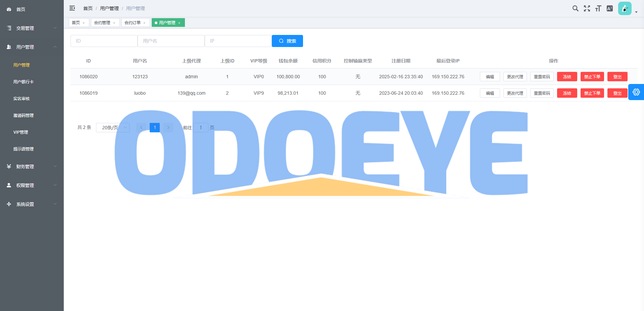The width and height of the screenshot is (644, 311).
Task: Click 冻结 for user luobo
Action: (567, 93)
